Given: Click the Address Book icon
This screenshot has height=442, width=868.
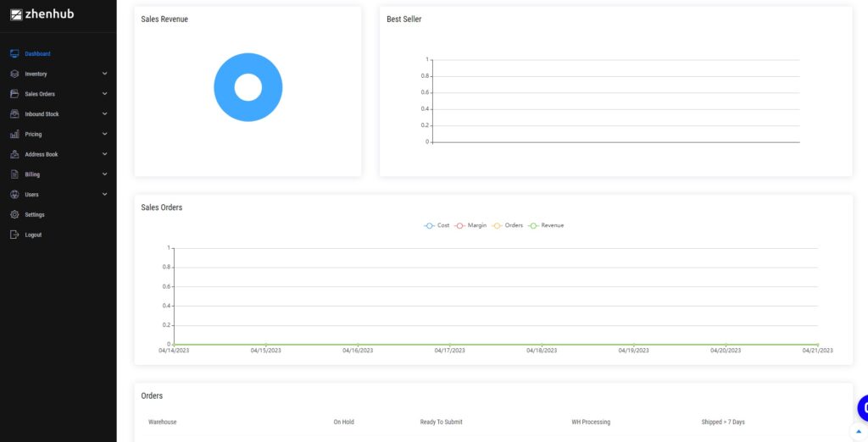Looking at the screenshot, I should [x=14, y=154].
